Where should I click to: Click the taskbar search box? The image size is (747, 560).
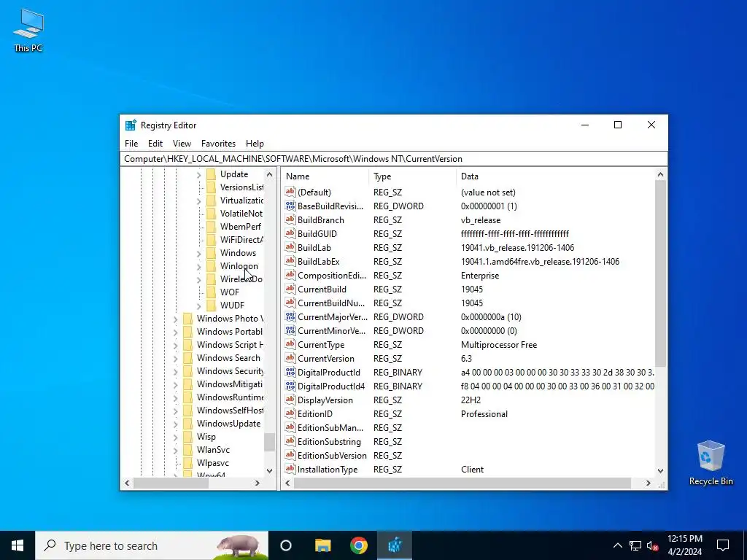[152, 545]
